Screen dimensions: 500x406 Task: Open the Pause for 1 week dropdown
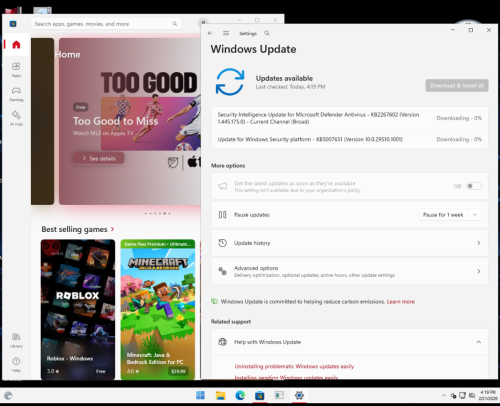tap(450, 215)
